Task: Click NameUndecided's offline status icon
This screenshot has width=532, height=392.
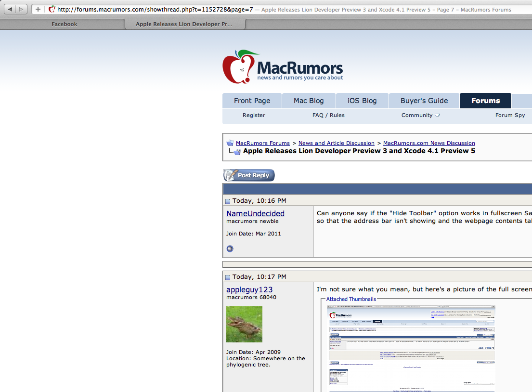Action: (230, 249)
